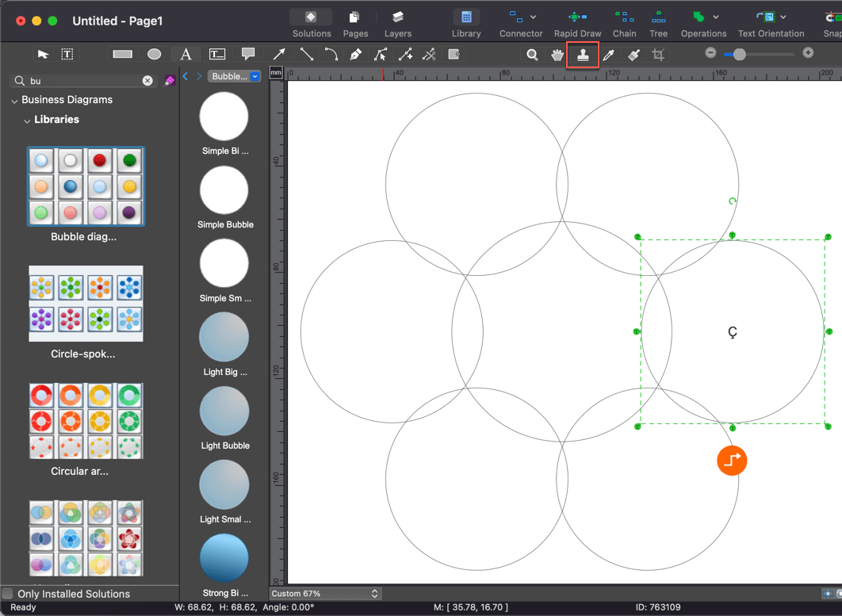Viewport: 842px width, 616px height.
Task: Select the Callout speech bubble tool
Action: [247, 54]
